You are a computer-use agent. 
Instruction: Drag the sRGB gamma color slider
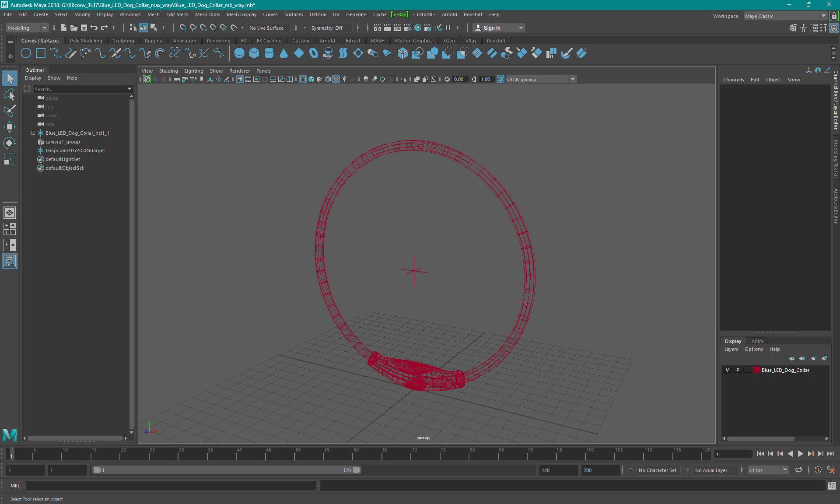coord(534,79)
